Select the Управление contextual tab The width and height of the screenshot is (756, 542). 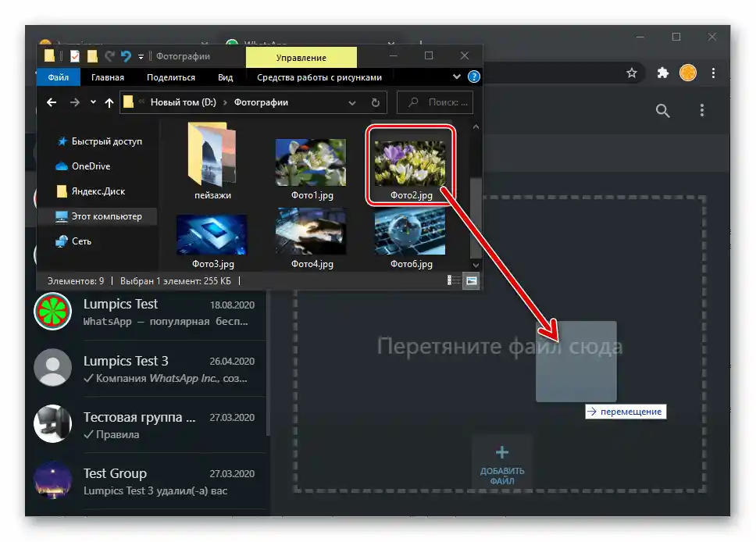(301, 58)
